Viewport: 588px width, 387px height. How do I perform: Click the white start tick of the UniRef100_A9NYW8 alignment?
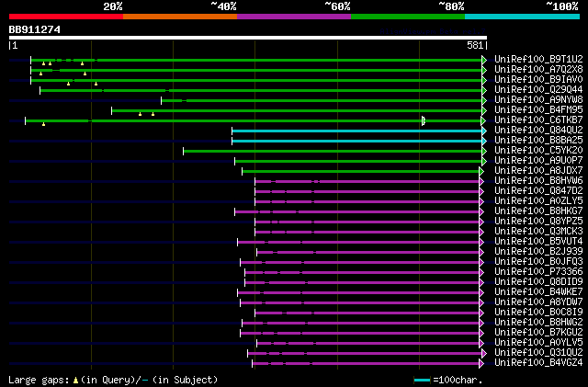[x=162, y=100]
